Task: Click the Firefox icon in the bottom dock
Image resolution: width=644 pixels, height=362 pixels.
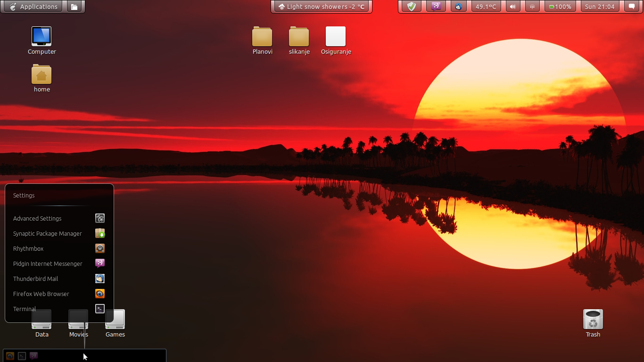Action: [x=10, y=356]
